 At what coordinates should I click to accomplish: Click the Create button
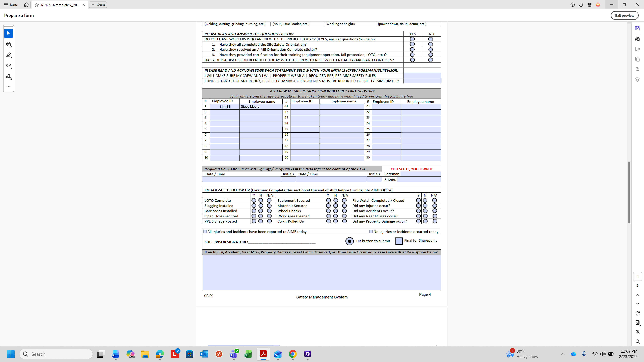[98, 5]
